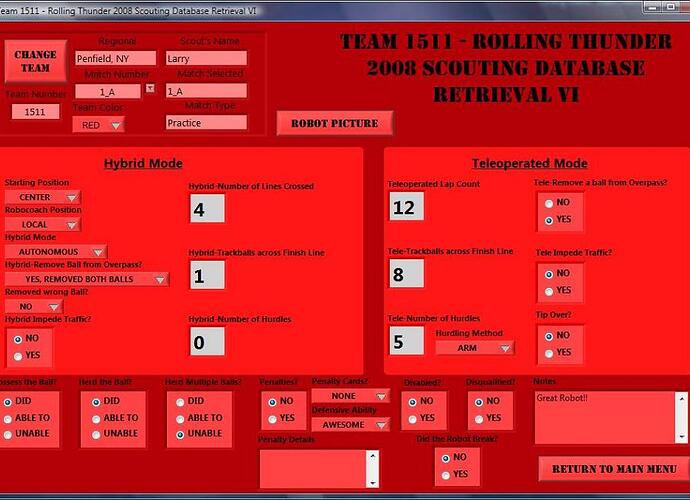The width and height of the screenshot is (690, 500).
Task: Click Penalty Details scrollbar down arrow
Action: pos(372,482)
